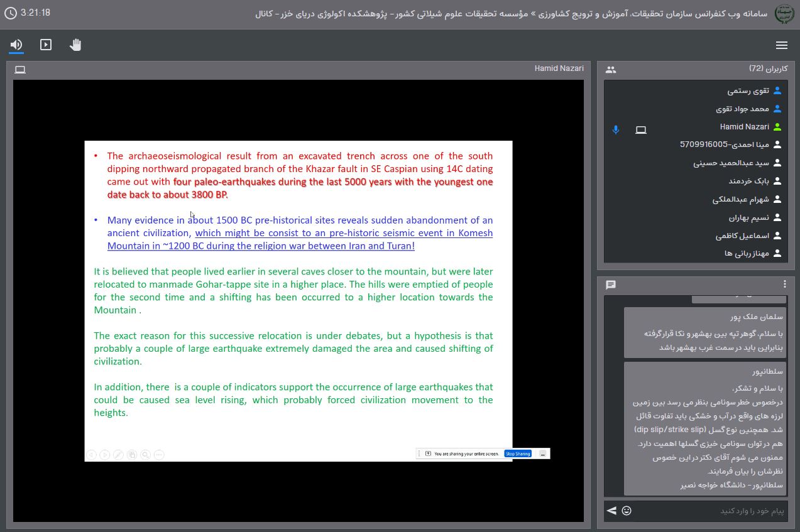Click Hamid Nazari's microphone icon

coord(616,129)
